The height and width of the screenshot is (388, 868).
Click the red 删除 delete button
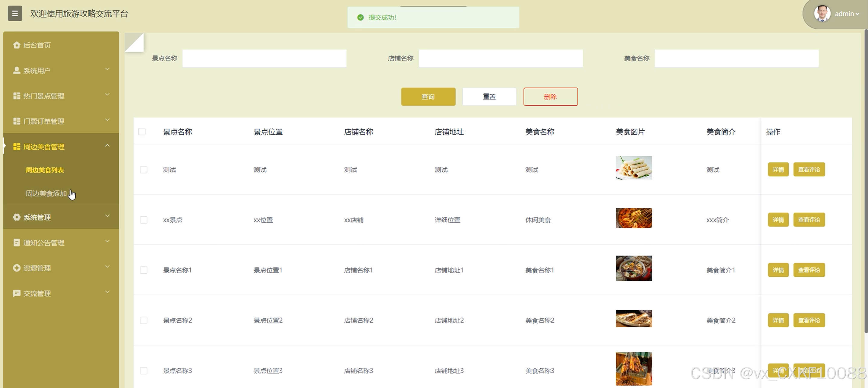pyautogui.click(x=550, y=97)
